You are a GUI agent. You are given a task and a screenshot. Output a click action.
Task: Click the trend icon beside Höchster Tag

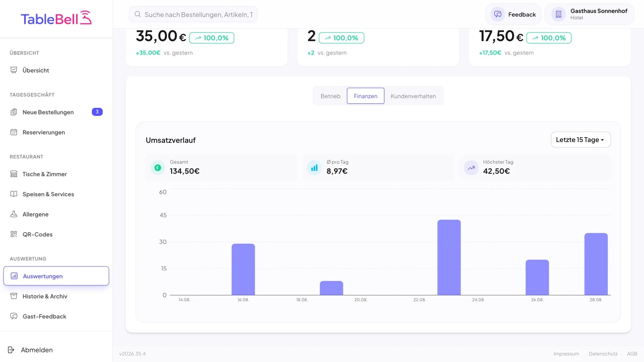pyautogui.click(x=471, y=168)
